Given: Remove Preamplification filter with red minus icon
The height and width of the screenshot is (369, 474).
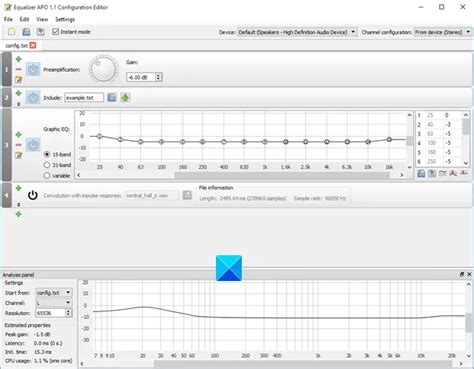Looking at the screenshot, I should click(x=19, y=69).
